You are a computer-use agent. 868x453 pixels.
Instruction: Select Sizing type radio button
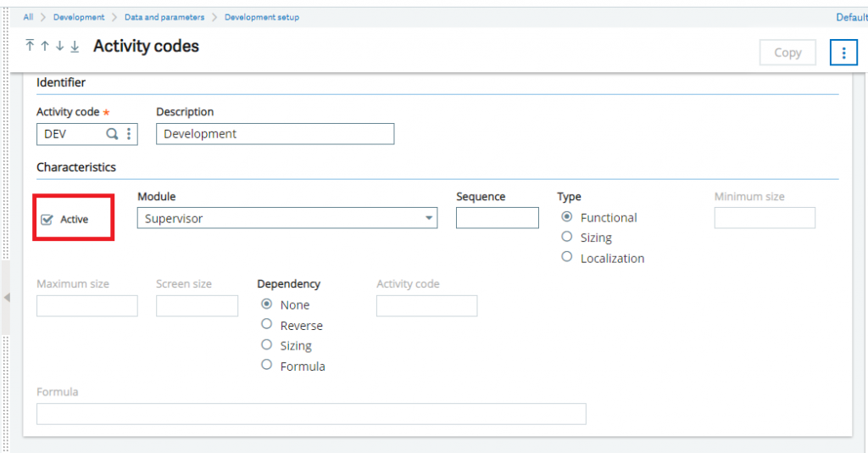[566, 237]
